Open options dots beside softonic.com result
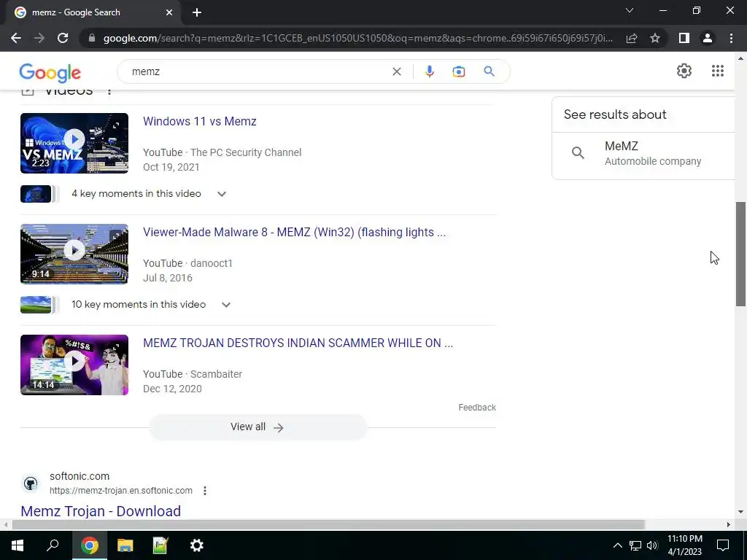 [205, 491]
